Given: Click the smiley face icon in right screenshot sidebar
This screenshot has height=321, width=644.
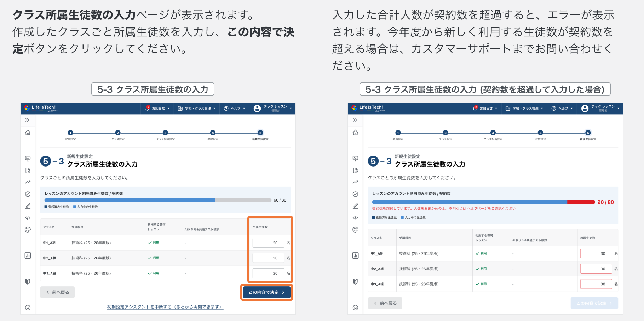Looking at the screenshot, I should 355,308.
